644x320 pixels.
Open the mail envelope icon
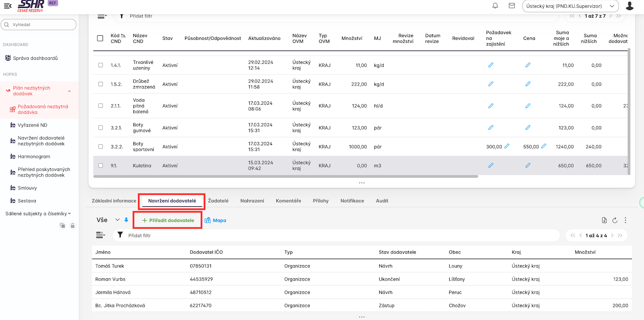pyautogui.click(x=512, y=6)
